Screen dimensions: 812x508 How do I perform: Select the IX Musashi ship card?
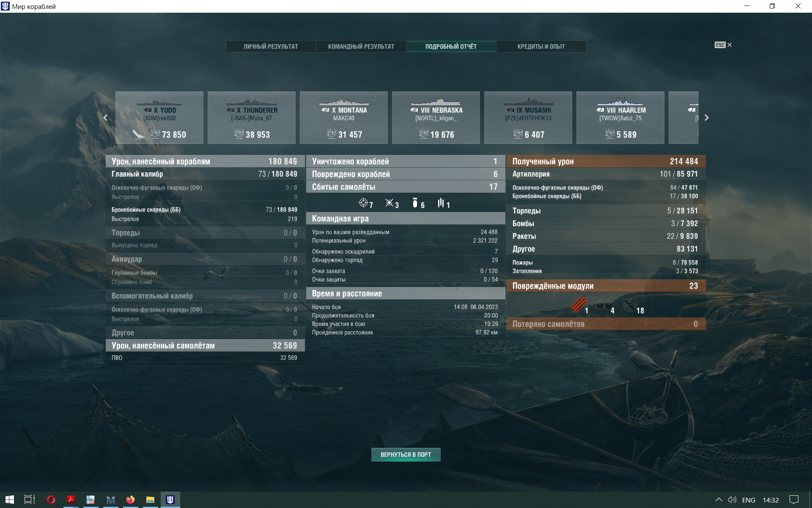point(528,118)
